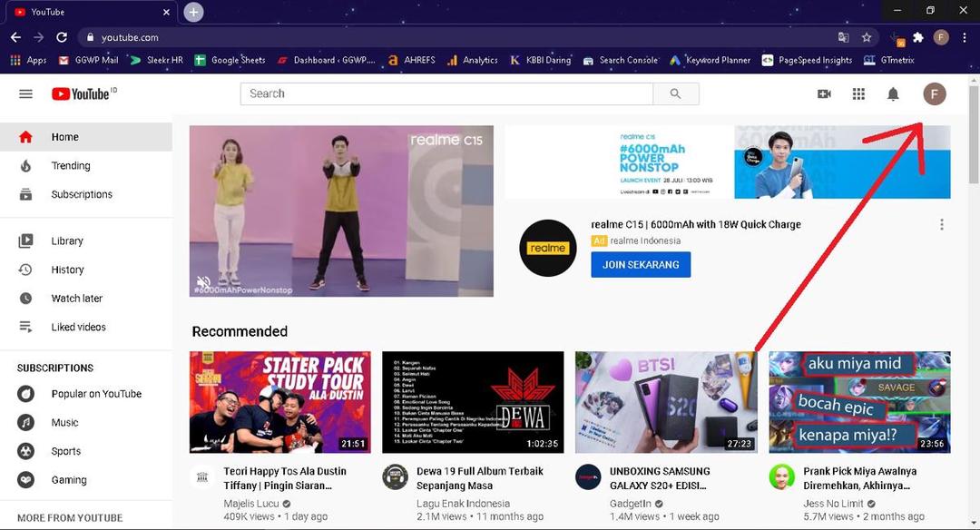Click the search magnifier button
980x530 pixels.
tap(676, 93)
